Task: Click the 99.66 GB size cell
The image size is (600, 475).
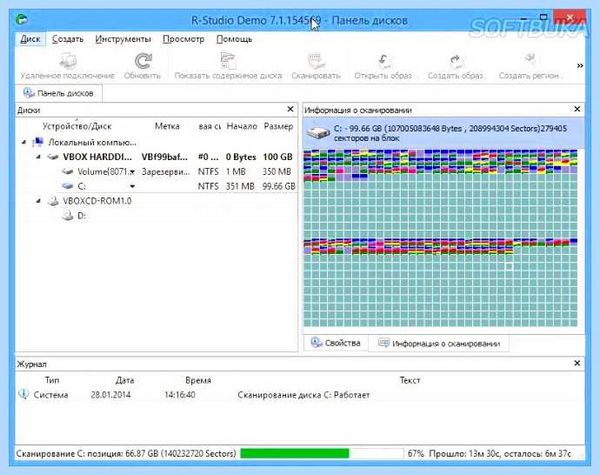Action: (279, 186)
